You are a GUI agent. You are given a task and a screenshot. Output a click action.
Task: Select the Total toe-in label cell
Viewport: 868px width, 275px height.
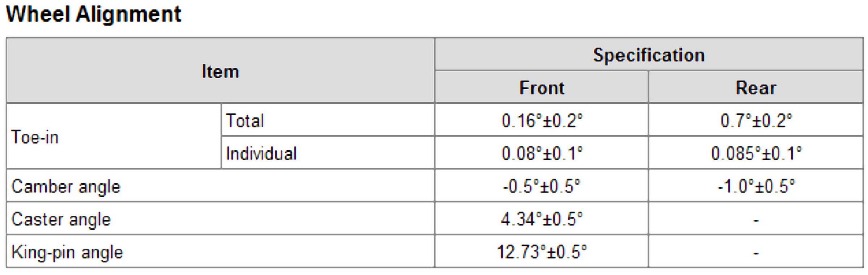(x=245, y=121)
